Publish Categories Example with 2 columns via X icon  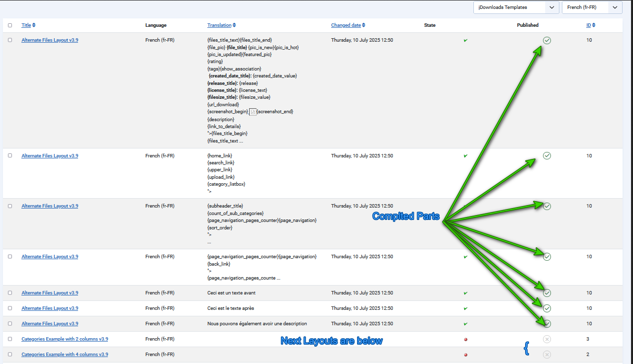(547, 339)
